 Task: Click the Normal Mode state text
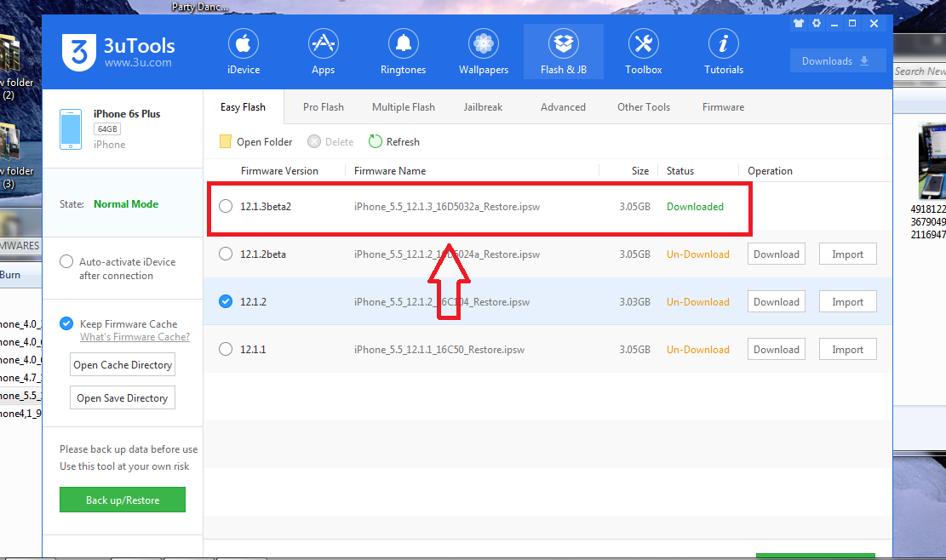click(x=126, y=203)
